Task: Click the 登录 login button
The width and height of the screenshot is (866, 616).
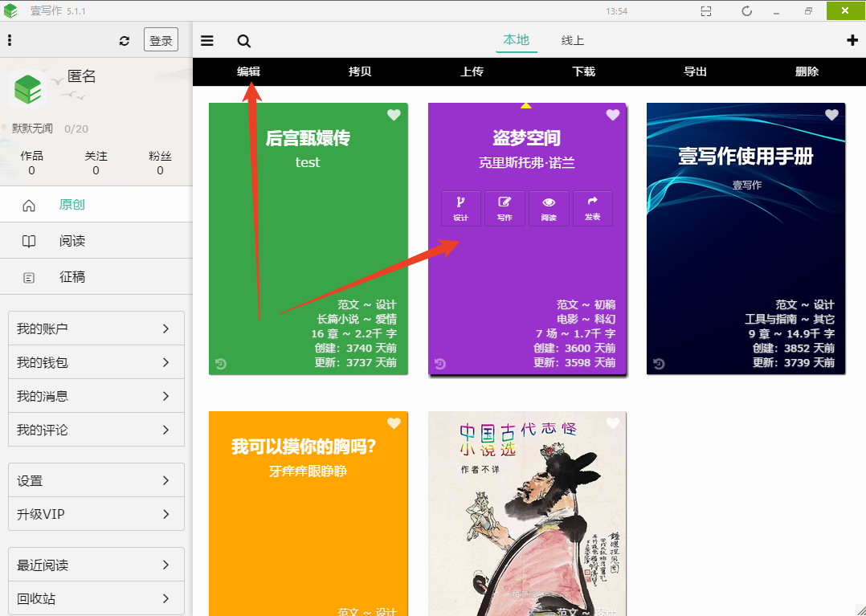Action: click(161, 39)
